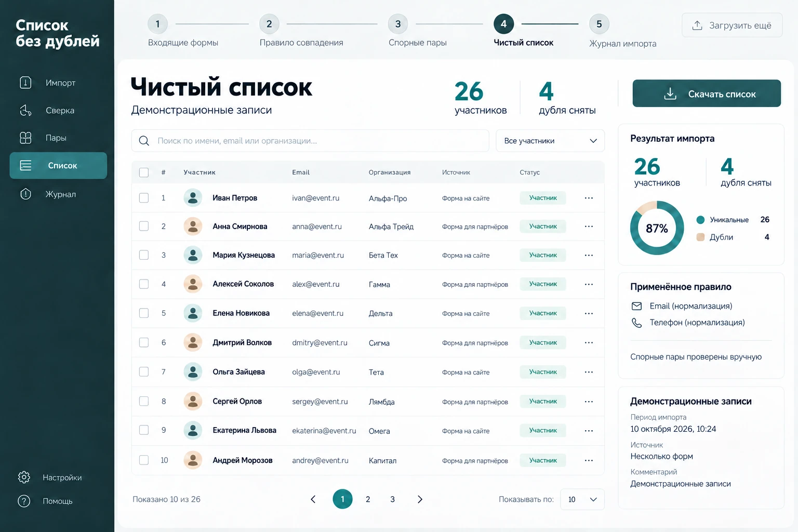Click the participant search input field
This screenshot has width=798, height=532.
[x=310, y=141]
